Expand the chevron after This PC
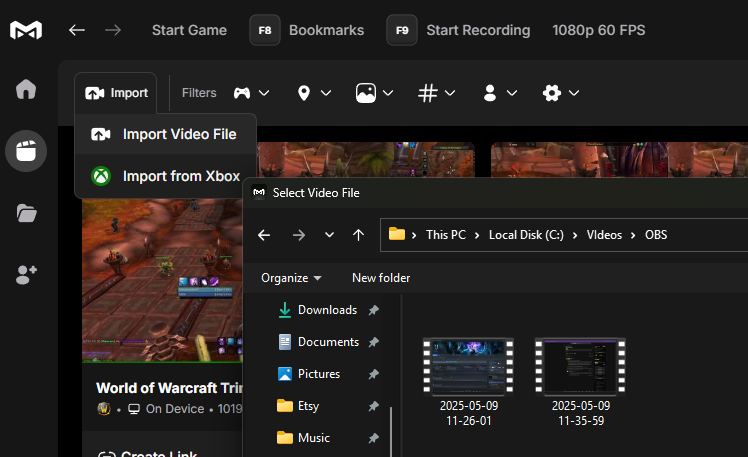 tap(477, 235)
